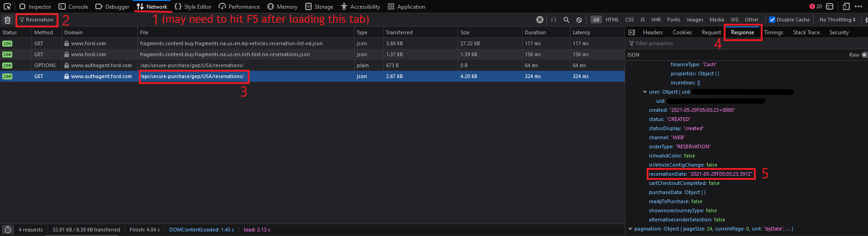
Task: Expand the pagination object node
Action: tap(630, 229)
